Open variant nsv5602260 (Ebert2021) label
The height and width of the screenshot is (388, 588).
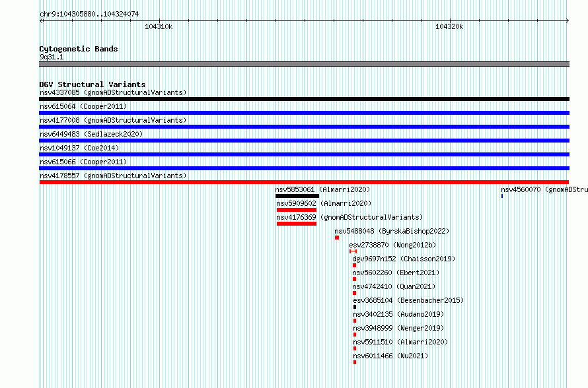[x=396, y=273]
